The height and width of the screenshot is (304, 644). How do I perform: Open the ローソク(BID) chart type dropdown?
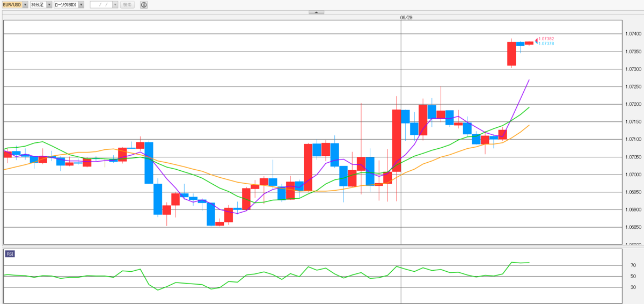69,4
